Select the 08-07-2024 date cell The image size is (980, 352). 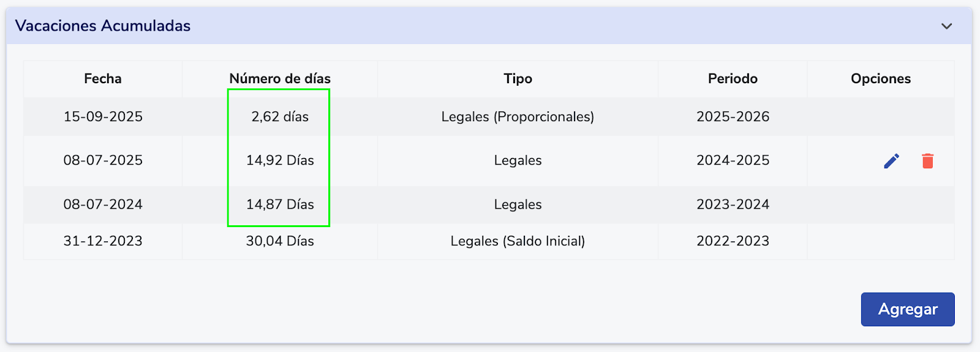pyautogui.click(x=103, y=204)
